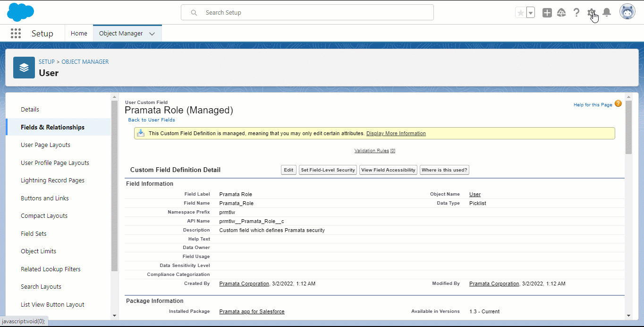The width and height of the screenshot is (644, 327).
Task: Open the Trailhead guidance icon
Action: pyautogui.click(x=562, y=13)
